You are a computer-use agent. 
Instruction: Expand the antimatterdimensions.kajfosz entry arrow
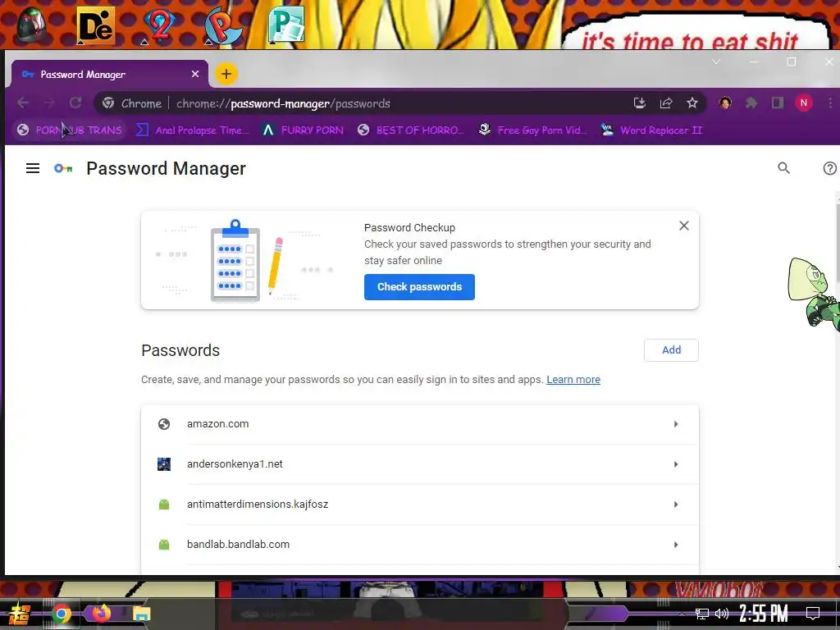tap(676, 504)
